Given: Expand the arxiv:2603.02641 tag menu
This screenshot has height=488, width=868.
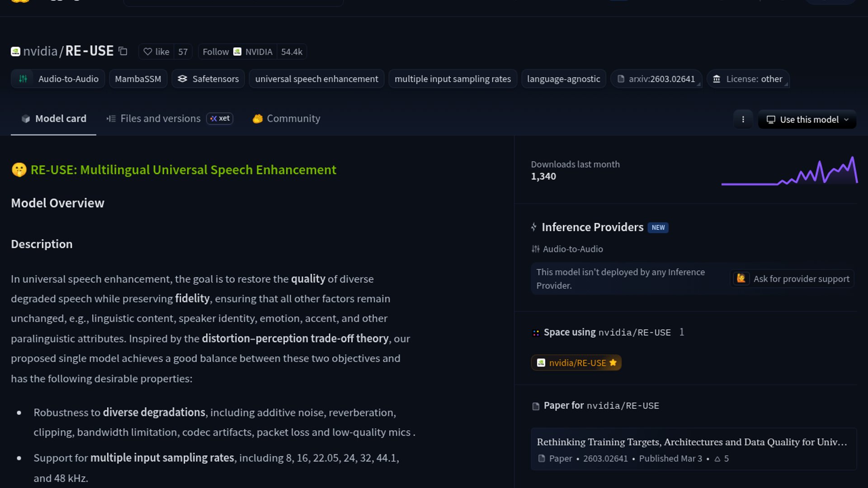Looking at the screenshot, I should [x=656, y=79].
